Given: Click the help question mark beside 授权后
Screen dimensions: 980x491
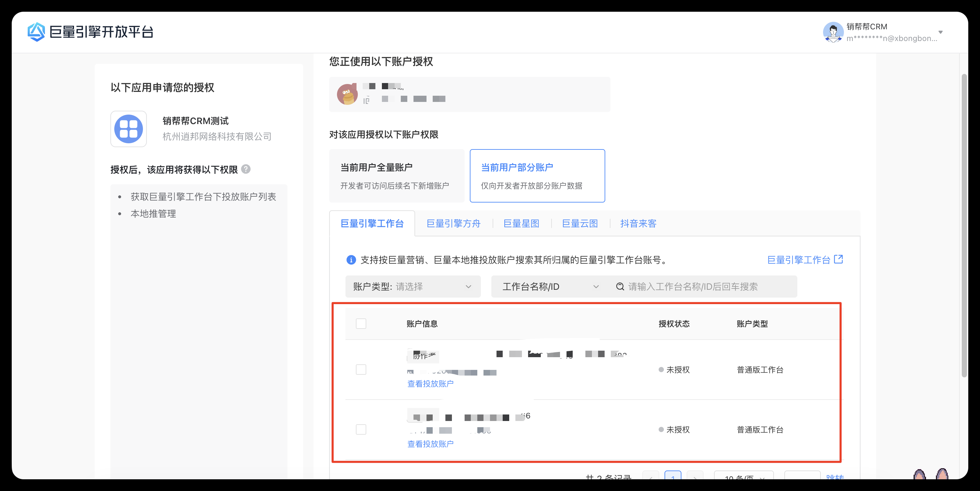Looking at the screenshot, I should tap(246, 169).
